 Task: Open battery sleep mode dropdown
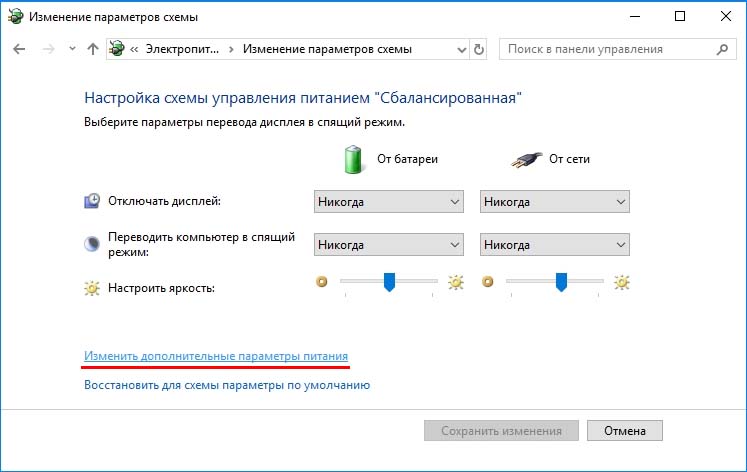pyautogui.click(x=389, y=244)
